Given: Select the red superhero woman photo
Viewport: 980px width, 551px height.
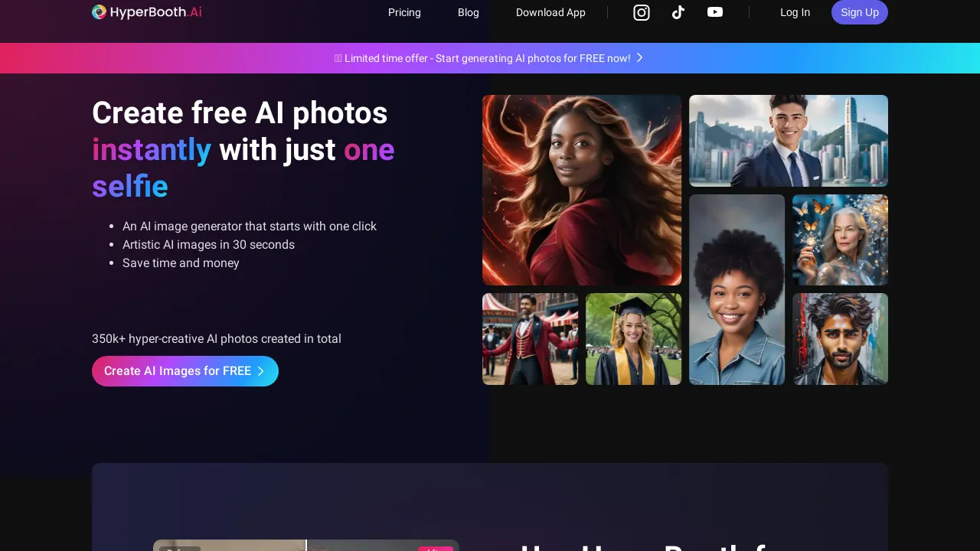Looking at the screenshot, I should pos(581,190).
